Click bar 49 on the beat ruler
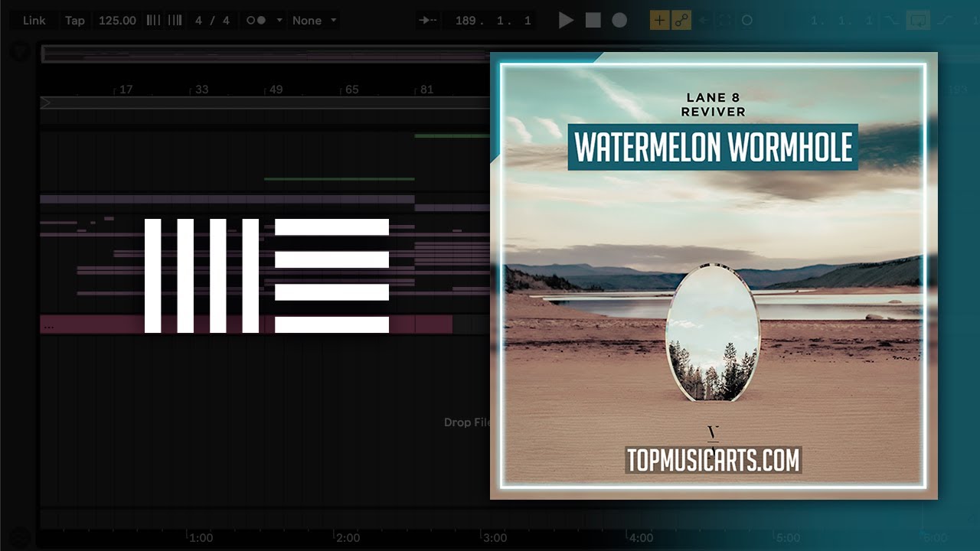The height and width of the screenshot is (551, 980). 276,90
